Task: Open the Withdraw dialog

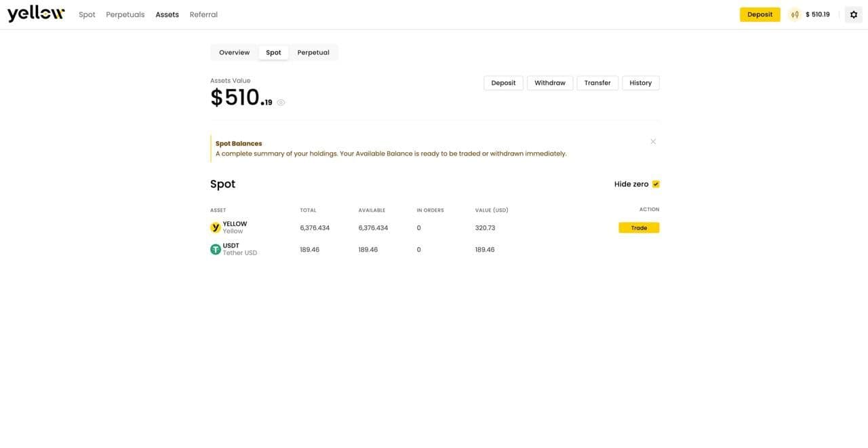Action: tap(550, 83)
